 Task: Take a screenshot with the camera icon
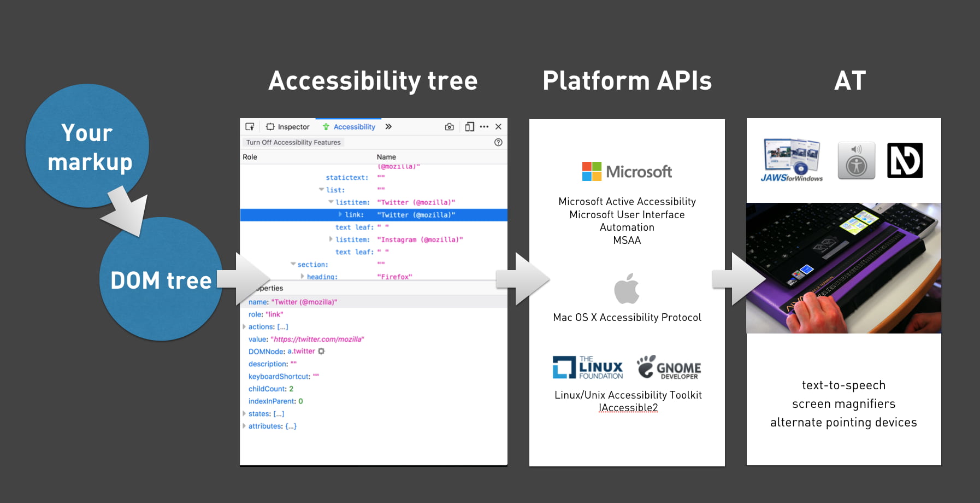click(449, 126)
